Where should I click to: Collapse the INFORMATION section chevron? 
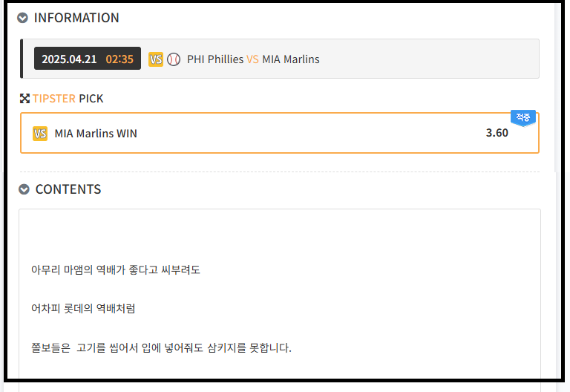(23, 18)
